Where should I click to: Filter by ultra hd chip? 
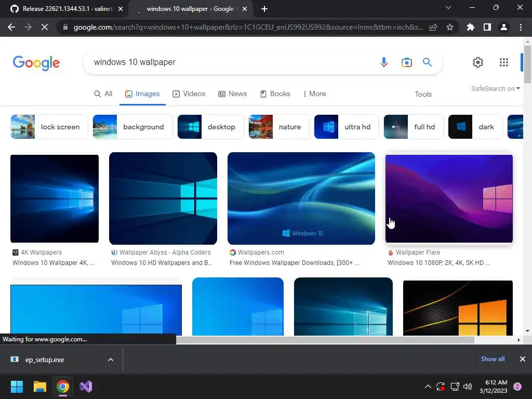click(x=347, y=127)
